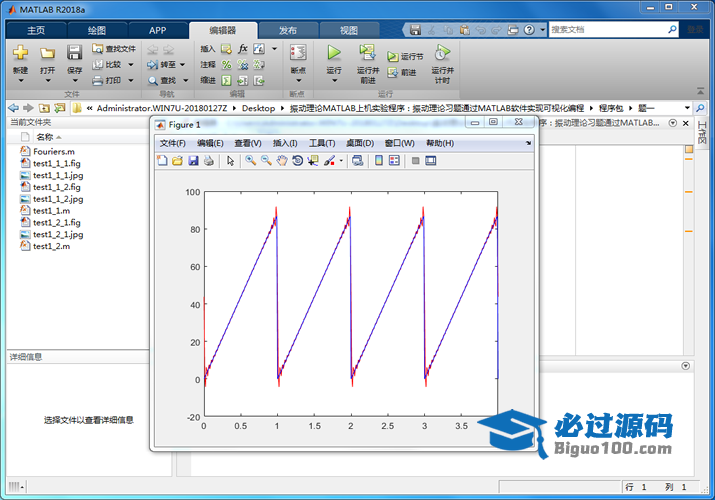This screenshot has height=500, width=715.
Task: Select the Zoom In tool in figure
Action: tap(250, 160)
